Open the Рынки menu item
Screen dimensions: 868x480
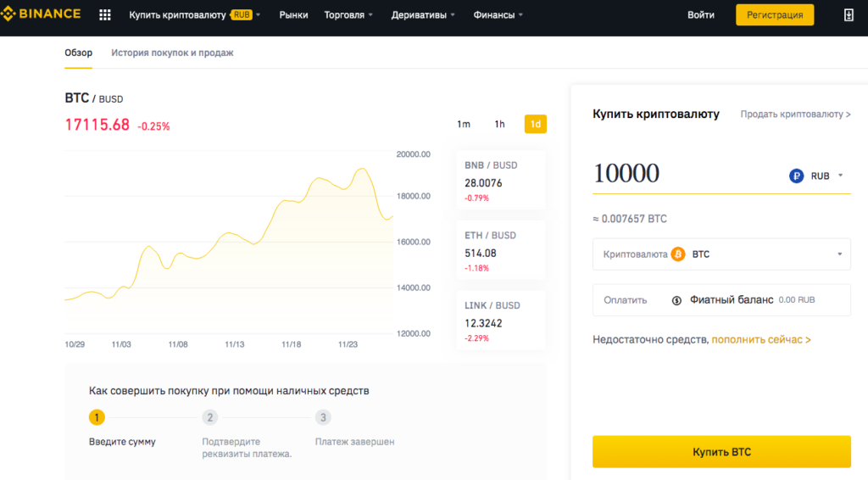click(293, 15)
